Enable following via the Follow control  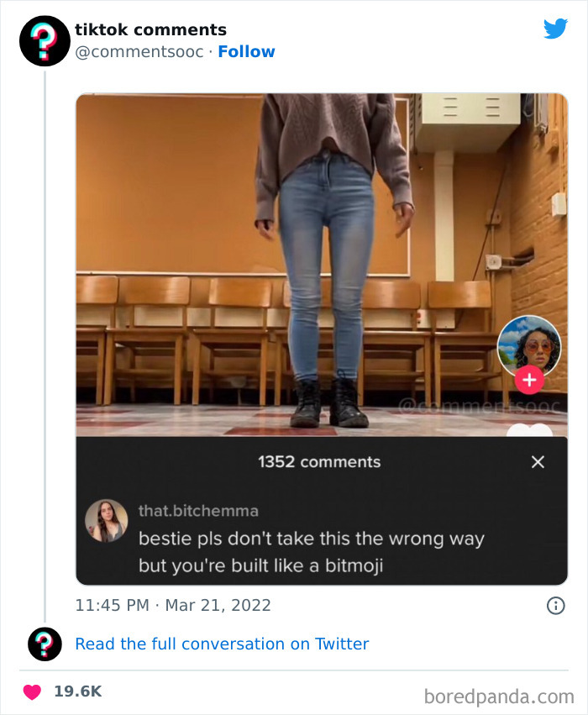pos(246,51)
